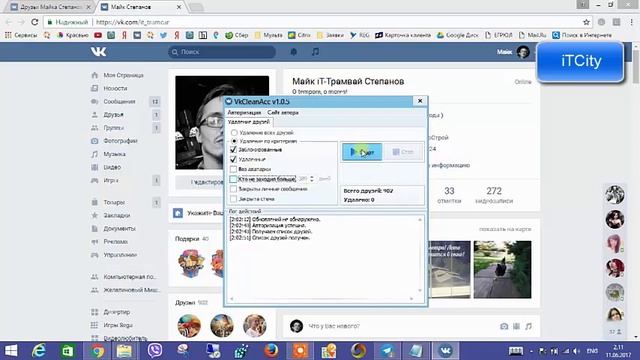
Task: Open the Windows Start menu
Action: pyautogui.click(x=11, y=351)
